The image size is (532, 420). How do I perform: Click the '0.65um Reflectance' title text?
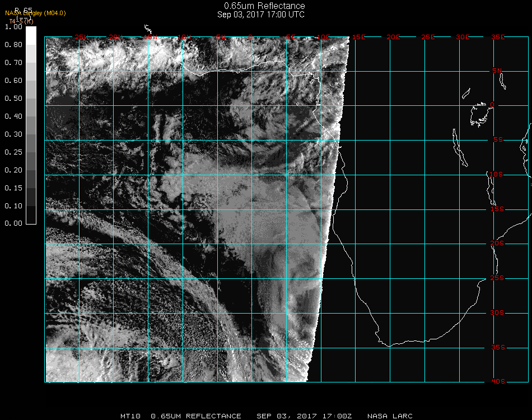coord(264,6)
